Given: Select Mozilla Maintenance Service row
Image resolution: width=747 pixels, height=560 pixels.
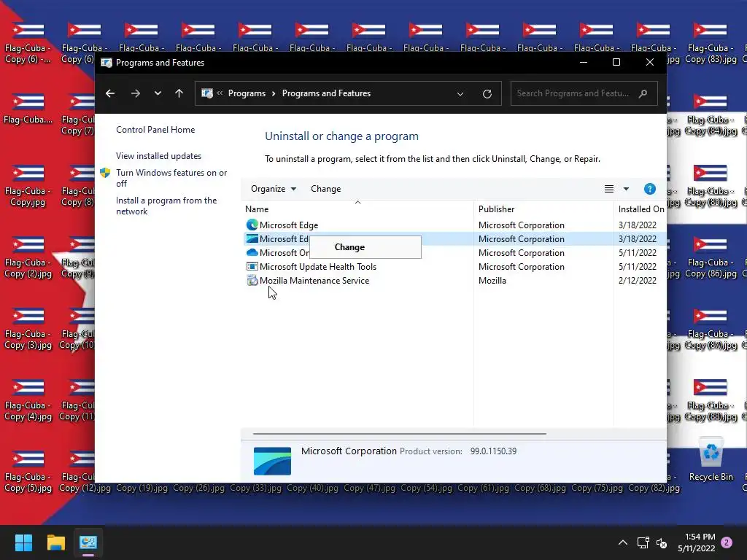Looking at the screenshot, I should pos(455,281).
